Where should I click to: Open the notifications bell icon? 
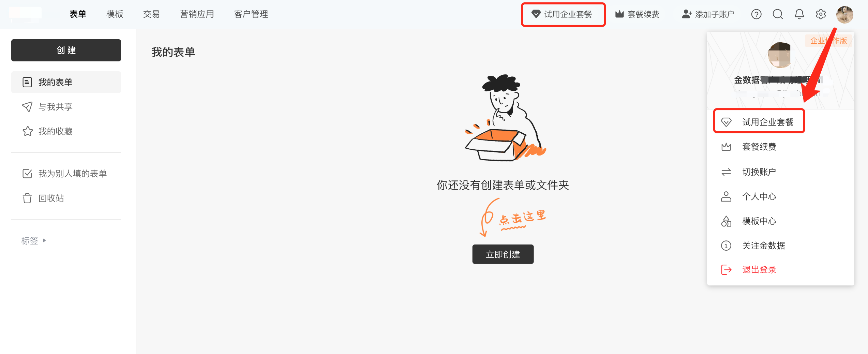[799, 14]
